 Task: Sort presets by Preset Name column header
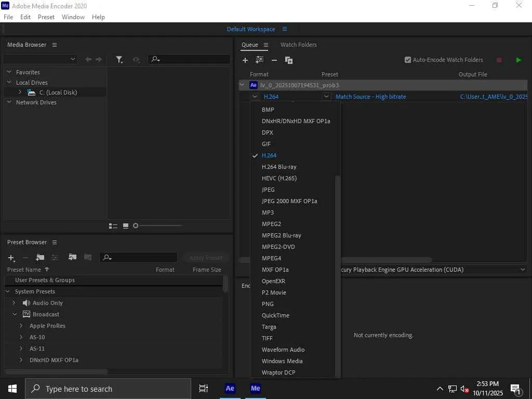[x=24, y=270]
